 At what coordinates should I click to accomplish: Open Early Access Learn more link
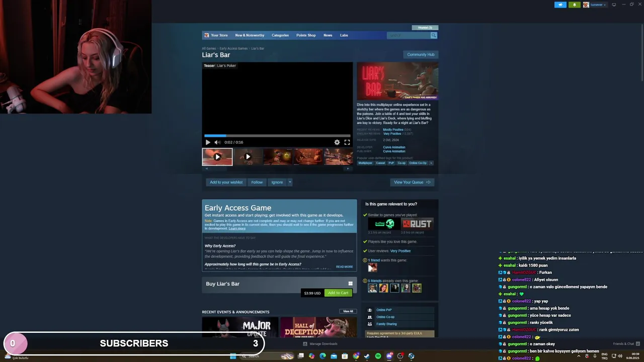coord(237,229)
